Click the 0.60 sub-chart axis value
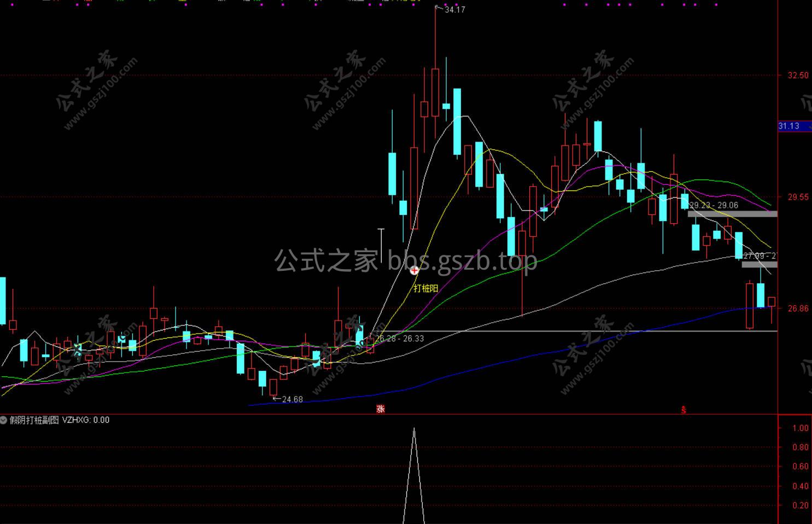812x524 pixels. pyautogui.click(x=801, y=467)
